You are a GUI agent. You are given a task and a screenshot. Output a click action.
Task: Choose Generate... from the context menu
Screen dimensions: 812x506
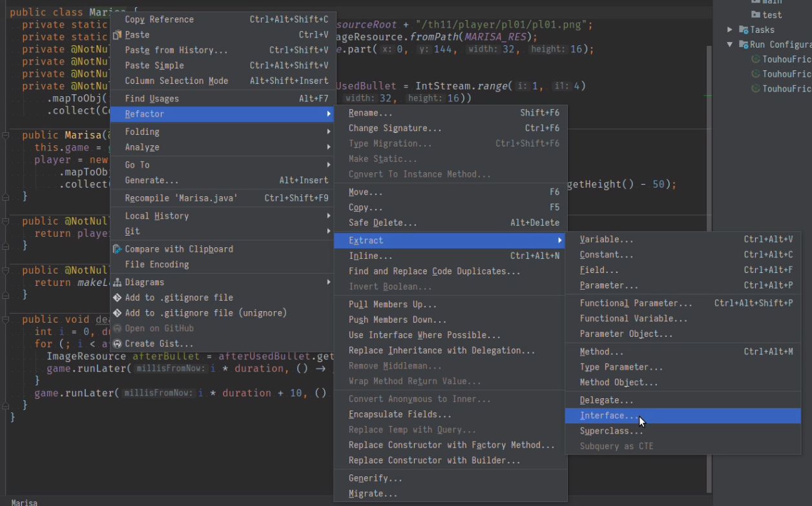tap(222, 180)
